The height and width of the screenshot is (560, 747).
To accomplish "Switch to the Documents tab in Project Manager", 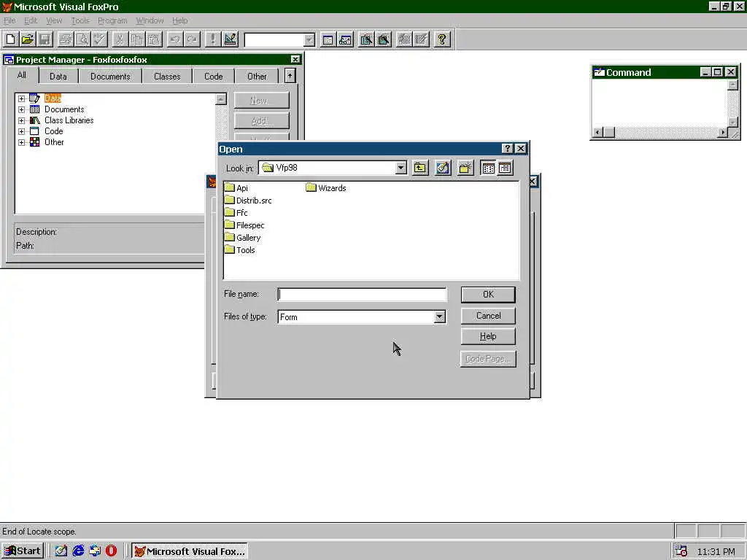I will [x=110, y=76].
